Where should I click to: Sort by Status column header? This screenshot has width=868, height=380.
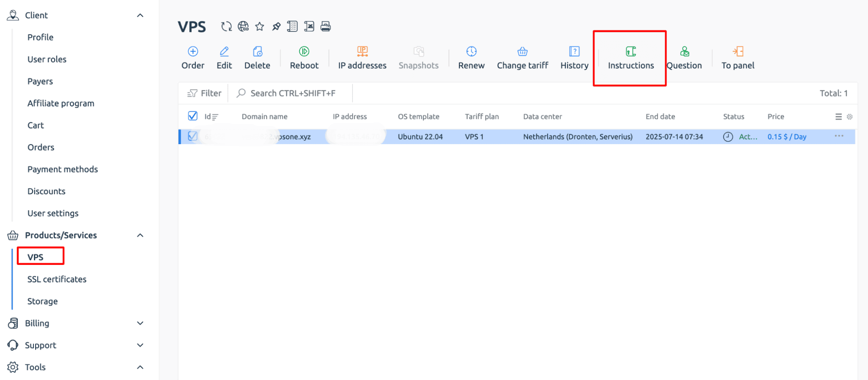tap(733, 116)
